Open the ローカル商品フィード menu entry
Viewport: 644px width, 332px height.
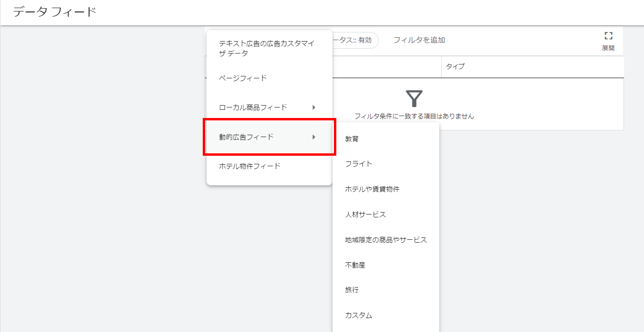253,107
